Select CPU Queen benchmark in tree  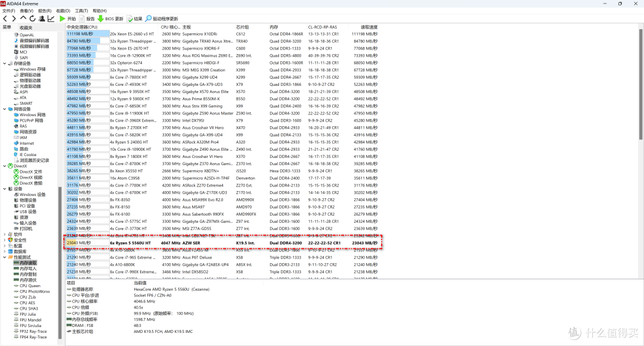point(30,286)
